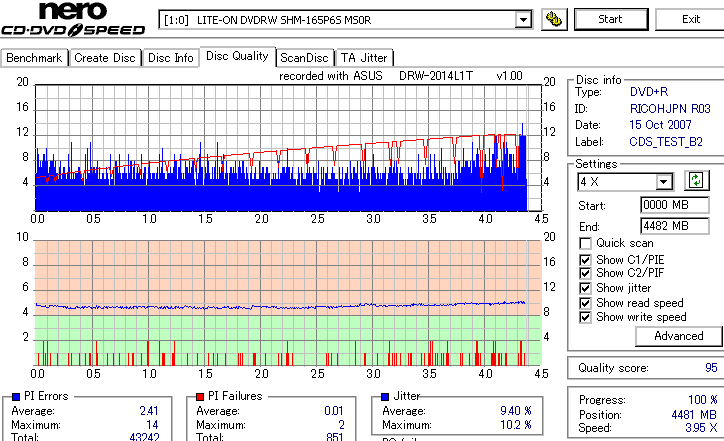Viewport: 724px width, 441px height.
Task: Click the Speed value 3.95 X
Action: click(x=701, y=428)
